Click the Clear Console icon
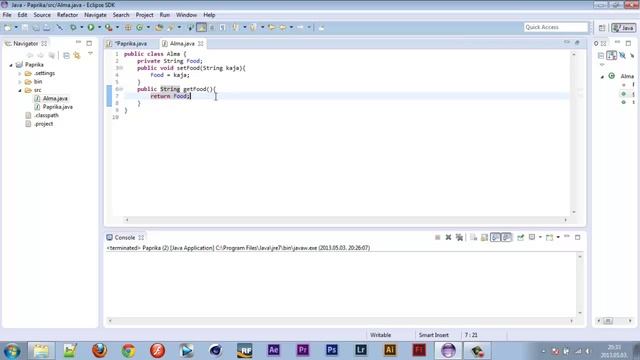 [473, 237]
